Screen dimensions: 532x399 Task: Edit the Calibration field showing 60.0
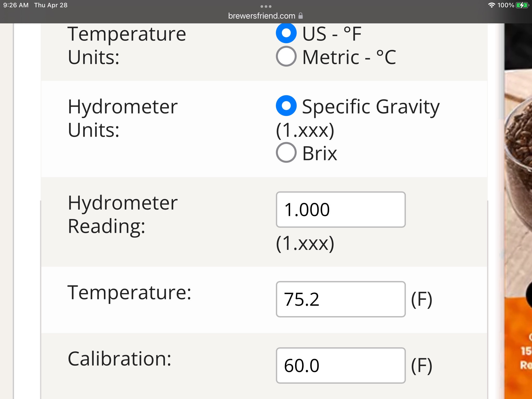(x=341, y=365)
